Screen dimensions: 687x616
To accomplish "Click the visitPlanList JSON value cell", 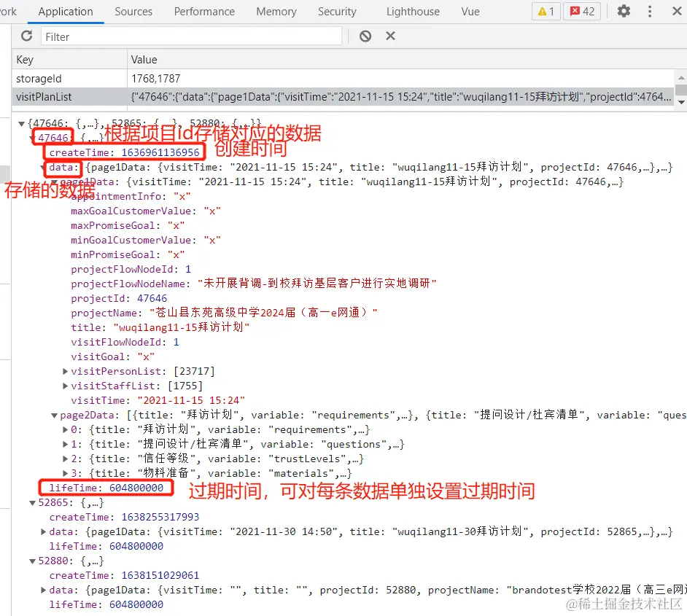I will 400,97.
